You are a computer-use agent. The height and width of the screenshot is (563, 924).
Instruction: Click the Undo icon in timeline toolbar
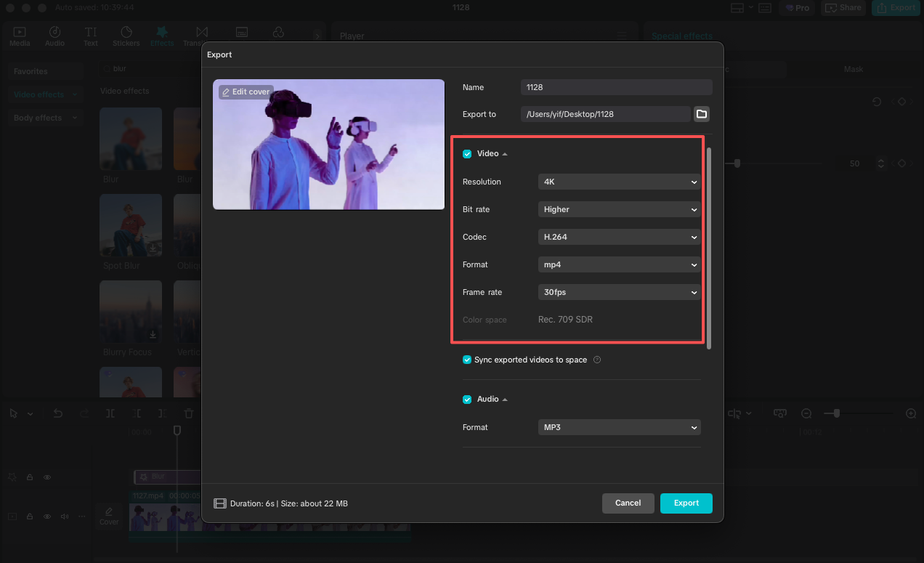click(x=57, y=413)
